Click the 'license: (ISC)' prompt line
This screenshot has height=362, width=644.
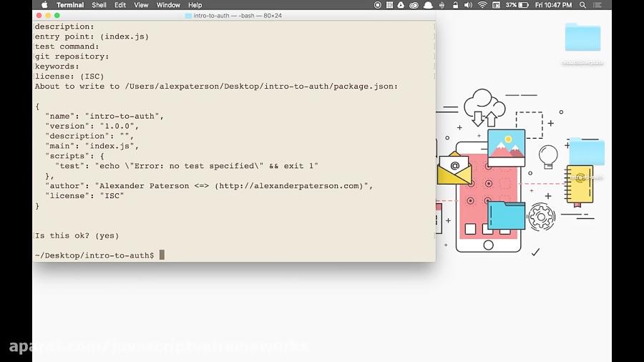tap(69, 77)
